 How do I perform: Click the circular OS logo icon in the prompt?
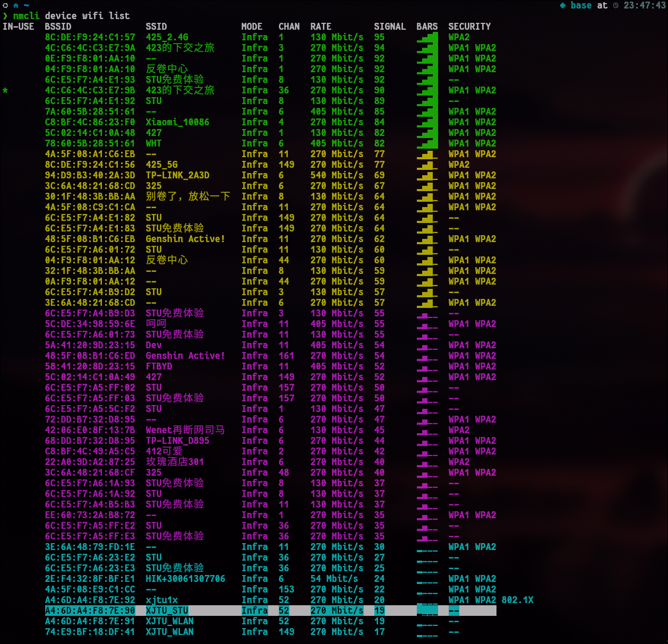(x=5, y=5)
